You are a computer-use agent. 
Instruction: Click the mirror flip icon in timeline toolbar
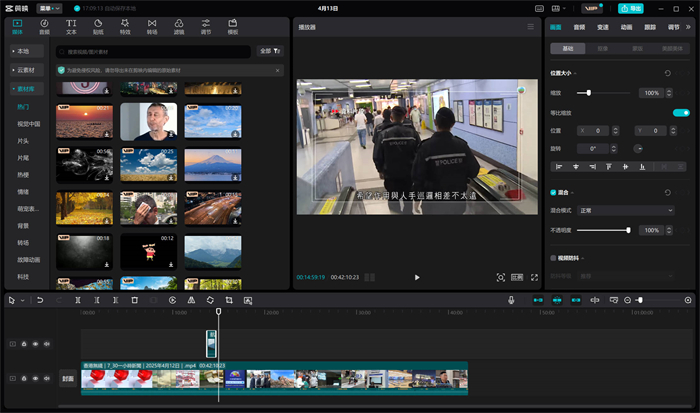click(x=191, y=300)
